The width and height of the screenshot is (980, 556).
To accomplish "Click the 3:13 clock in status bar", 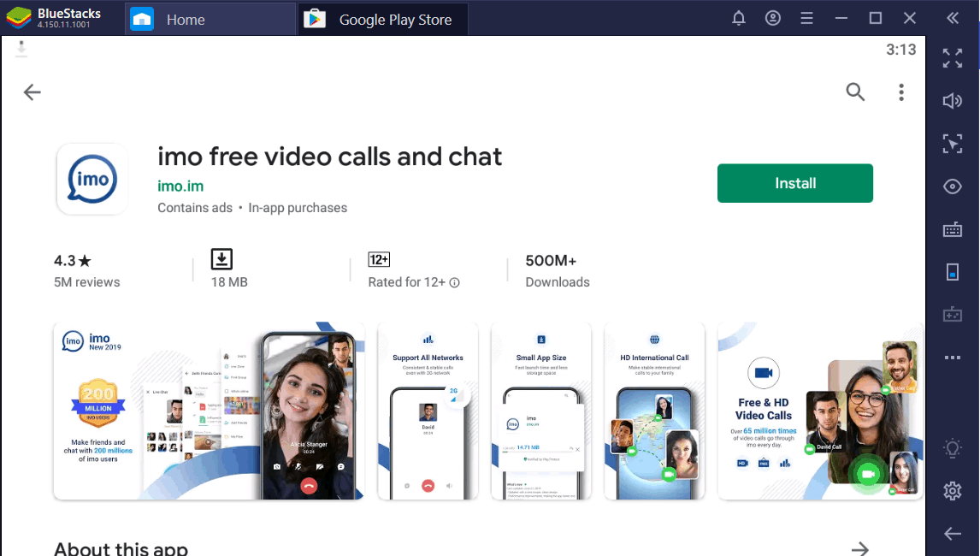I will click(900, 50).
